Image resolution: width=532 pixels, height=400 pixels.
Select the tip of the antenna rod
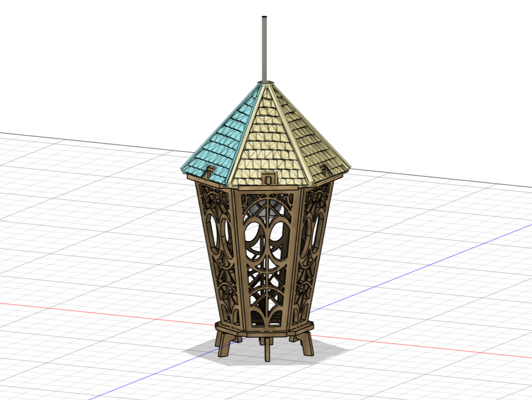pos(265,17)
